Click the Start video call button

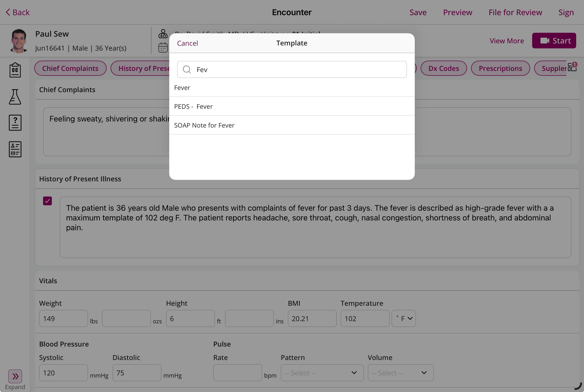(x=554, y=41)
